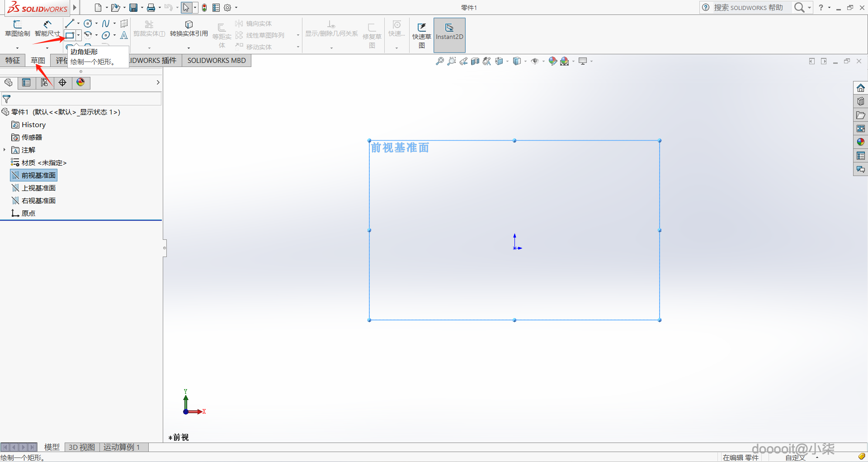Image resolution: width=868 pixels, height=462 pixels.
Task: Click the Sketch (草图绘制) icon
Action: point(17,24)
